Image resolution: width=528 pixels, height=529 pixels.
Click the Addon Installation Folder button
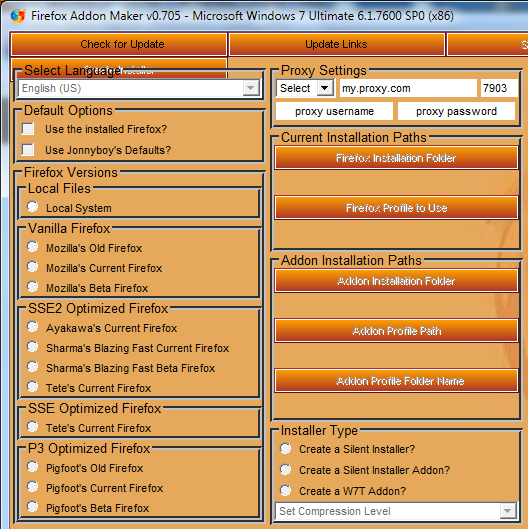click(x=396, y=281)
